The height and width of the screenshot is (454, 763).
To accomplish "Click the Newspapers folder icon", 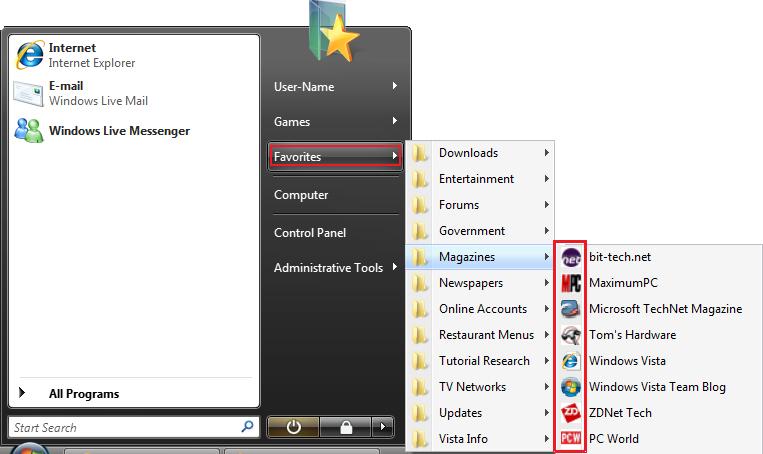I will click(419, 283).
